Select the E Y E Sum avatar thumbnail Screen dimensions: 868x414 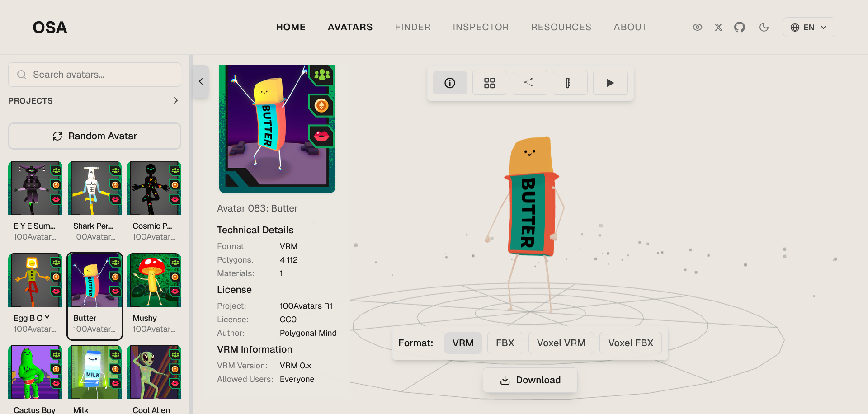(x=35, y=188)
